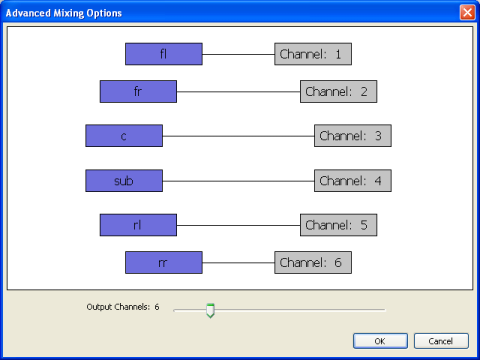Viewport: 480px width, 360px height.
Task: Confirm mixing options with OK
Action: (380, 341)
